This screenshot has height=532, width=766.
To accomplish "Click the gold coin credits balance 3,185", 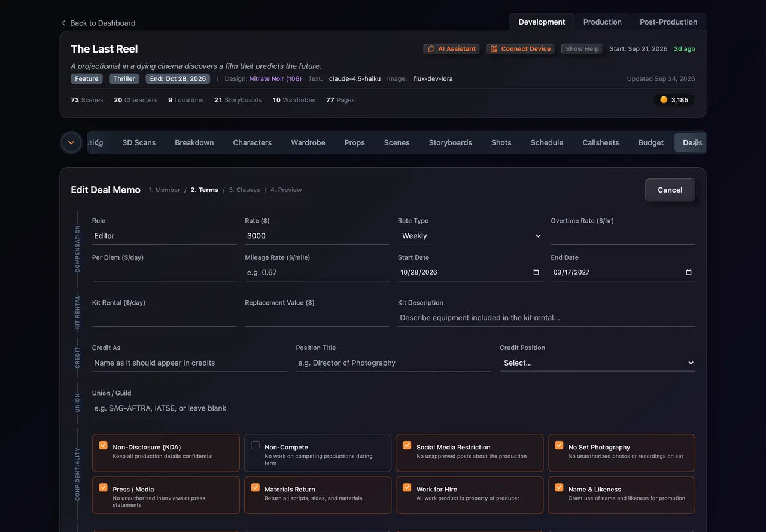I will [x=674, y=100].
